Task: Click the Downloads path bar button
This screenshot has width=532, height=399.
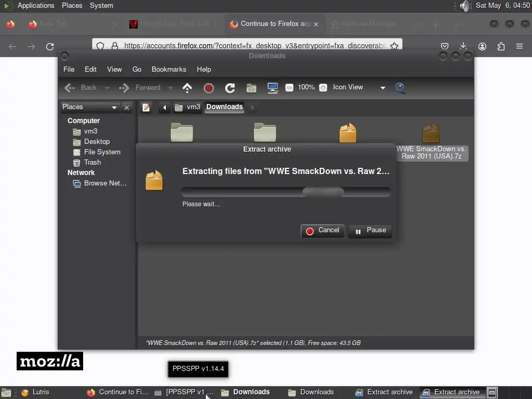Action: 224,107
